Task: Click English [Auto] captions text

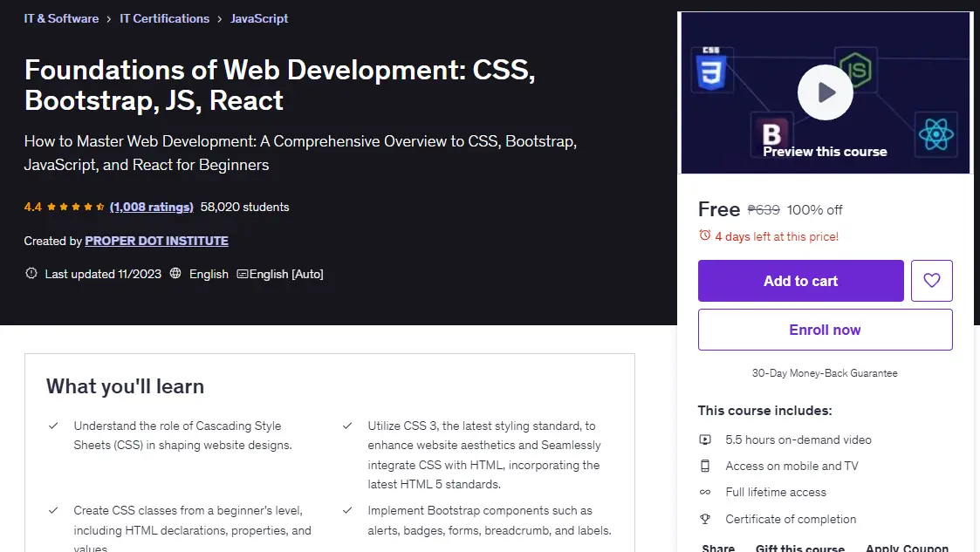Action: (x=286, y=274)
